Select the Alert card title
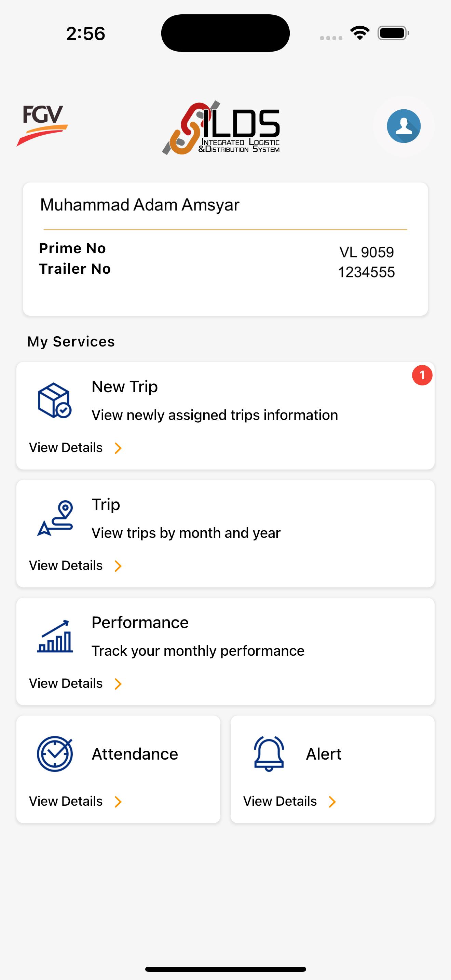This screenshot has width=451, height=980. click(324, 754)
